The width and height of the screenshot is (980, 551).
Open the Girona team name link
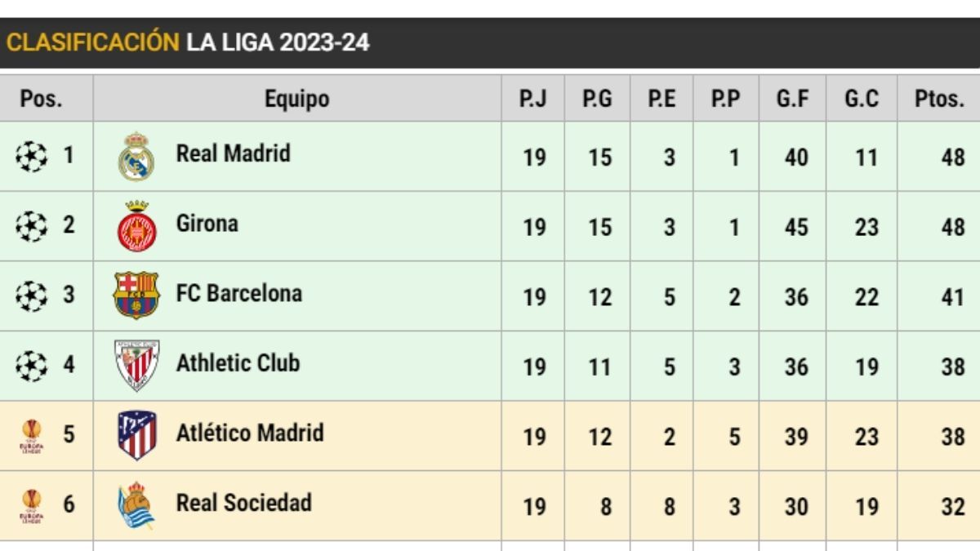207,223
